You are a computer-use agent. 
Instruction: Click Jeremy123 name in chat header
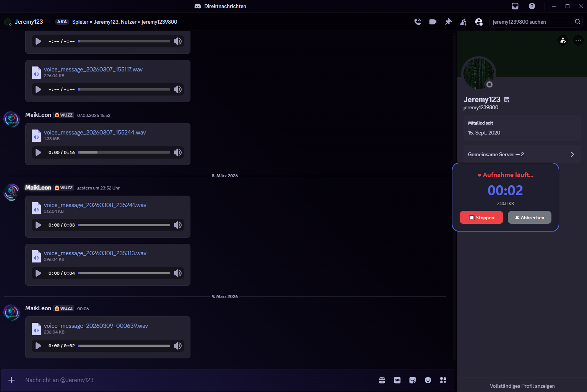click(29, 22)
